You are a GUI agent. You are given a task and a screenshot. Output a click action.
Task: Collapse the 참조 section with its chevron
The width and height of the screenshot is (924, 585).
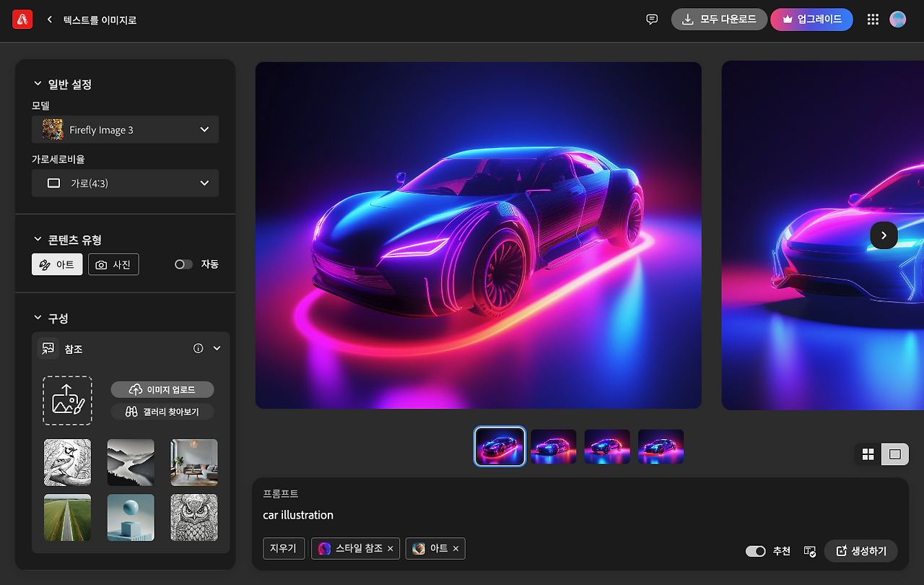216,348
